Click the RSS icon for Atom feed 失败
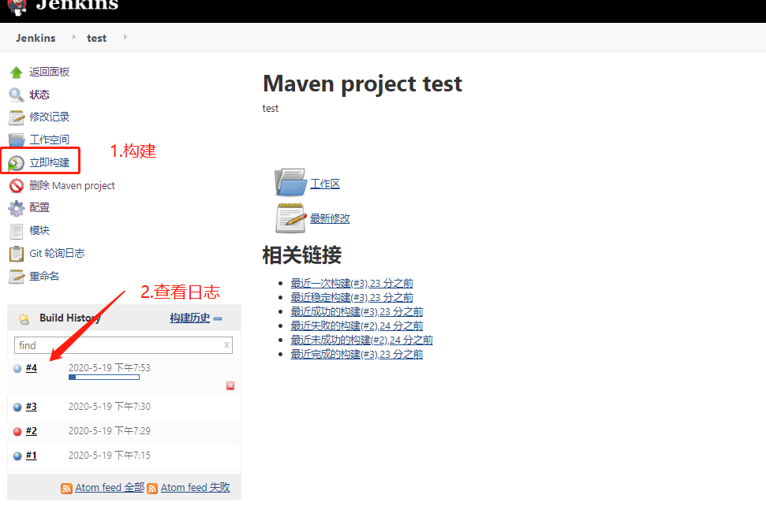Image resolution: width=766 pixels, height=532 pixels. point(152,488)
